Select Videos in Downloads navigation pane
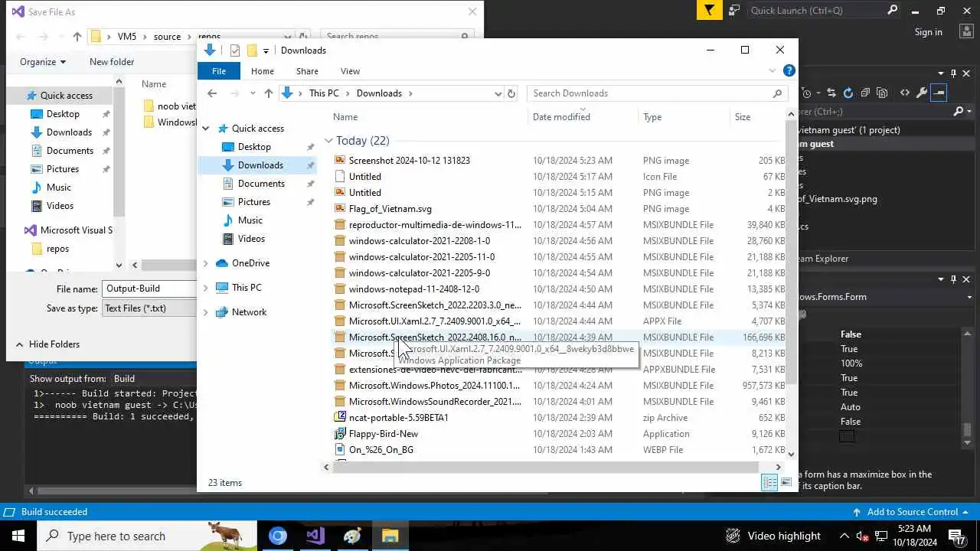 tap(251, 239)
